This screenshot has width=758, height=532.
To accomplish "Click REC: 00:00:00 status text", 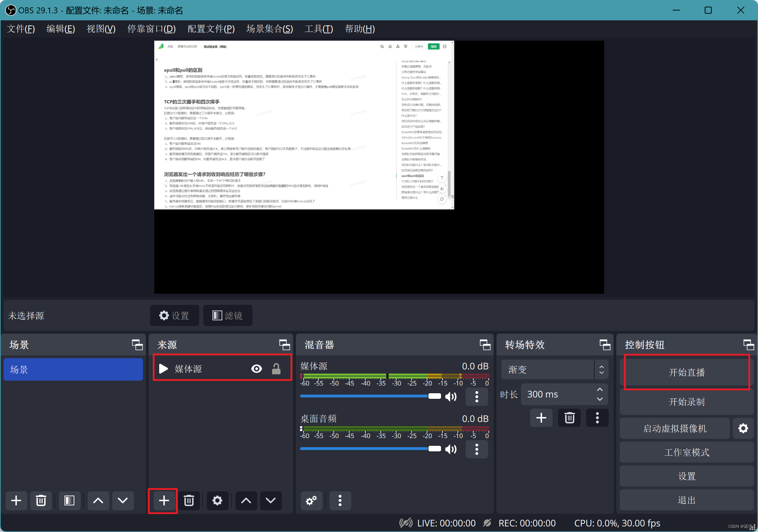I will (527, 523).
